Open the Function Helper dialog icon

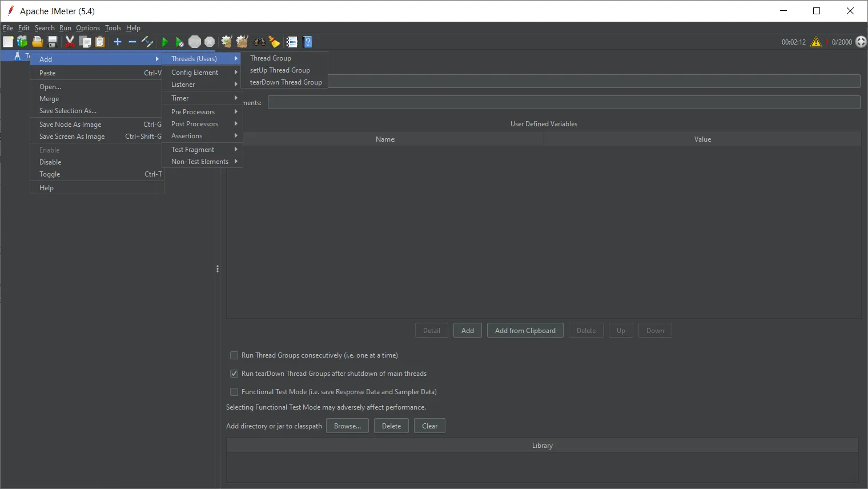(292, 42)
